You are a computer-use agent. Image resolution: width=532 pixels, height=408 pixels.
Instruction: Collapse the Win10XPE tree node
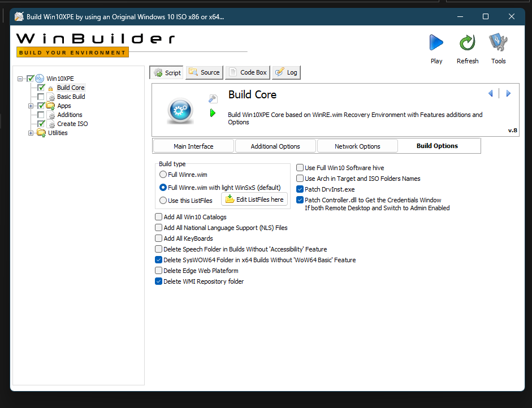coord(20,79)
